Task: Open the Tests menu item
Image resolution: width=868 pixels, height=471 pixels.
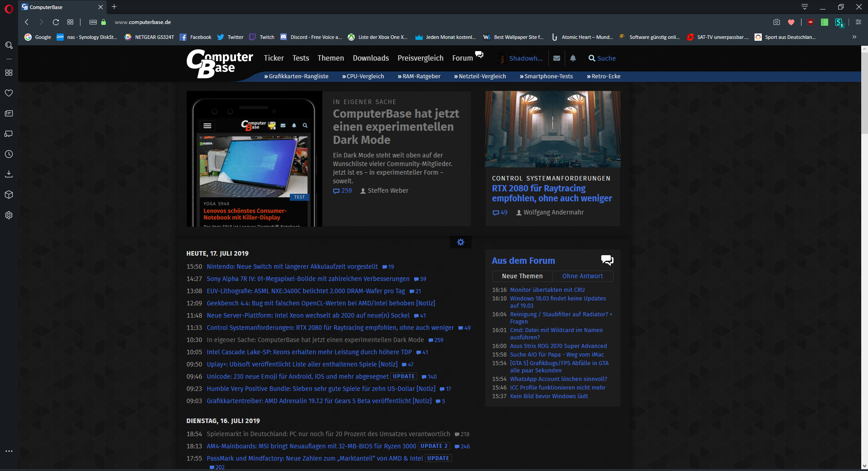Action: (x=301, y=58)
